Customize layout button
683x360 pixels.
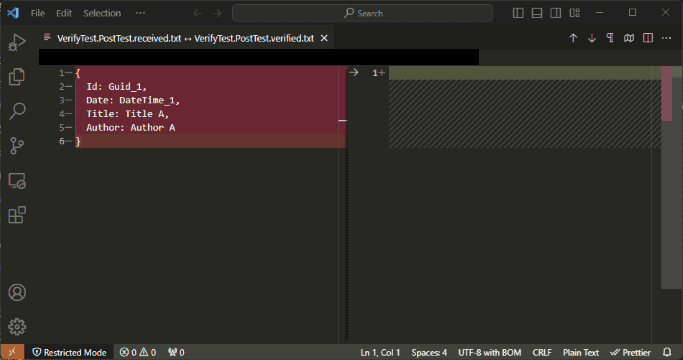(x=575, y=13)
